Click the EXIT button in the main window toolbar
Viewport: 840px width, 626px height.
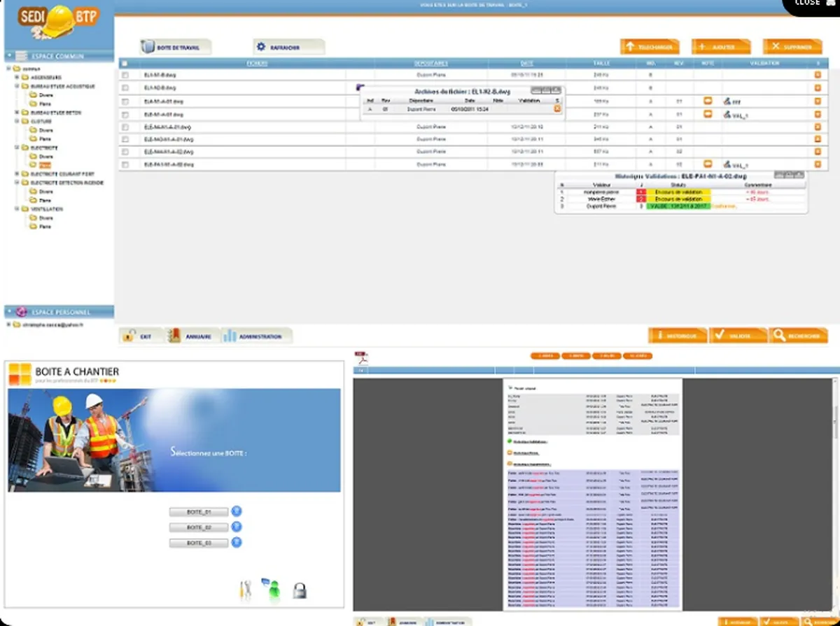coord(140,336)
